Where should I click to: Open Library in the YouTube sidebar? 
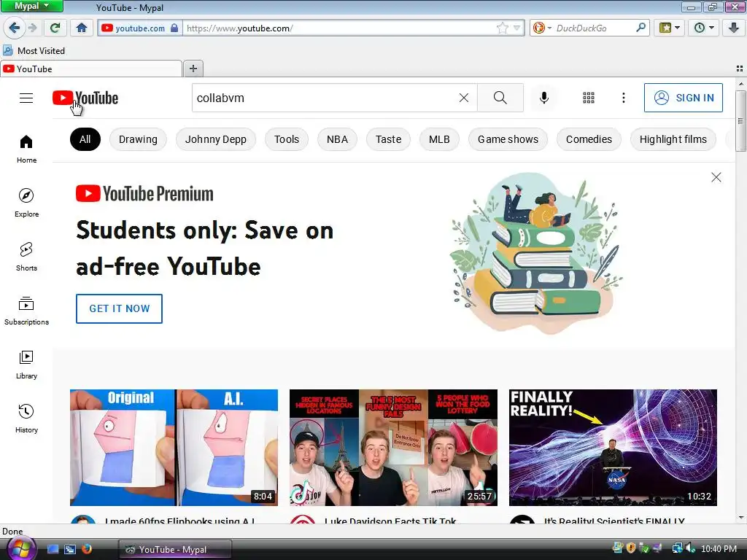(26, 365)
